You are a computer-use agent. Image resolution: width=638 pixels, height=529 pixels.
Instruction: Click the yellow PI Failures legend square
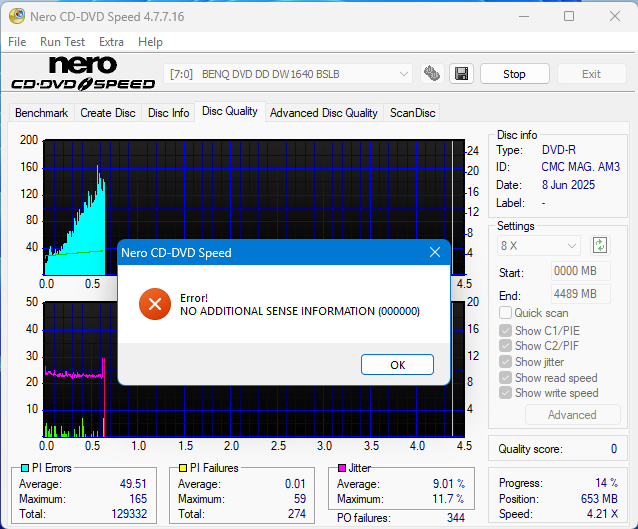(184, 468)
